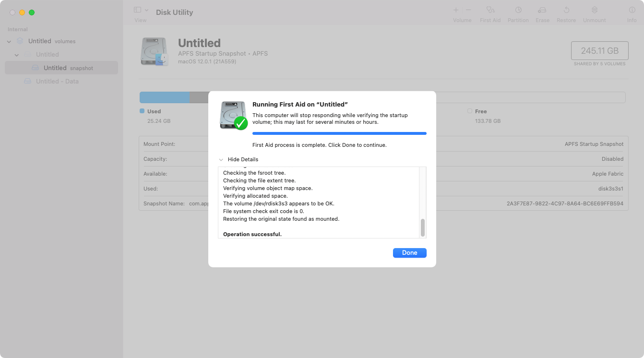The width and height of the screenshot is (644, 358).
Task: Click the green zoom window button
Action: coord(32,12)
